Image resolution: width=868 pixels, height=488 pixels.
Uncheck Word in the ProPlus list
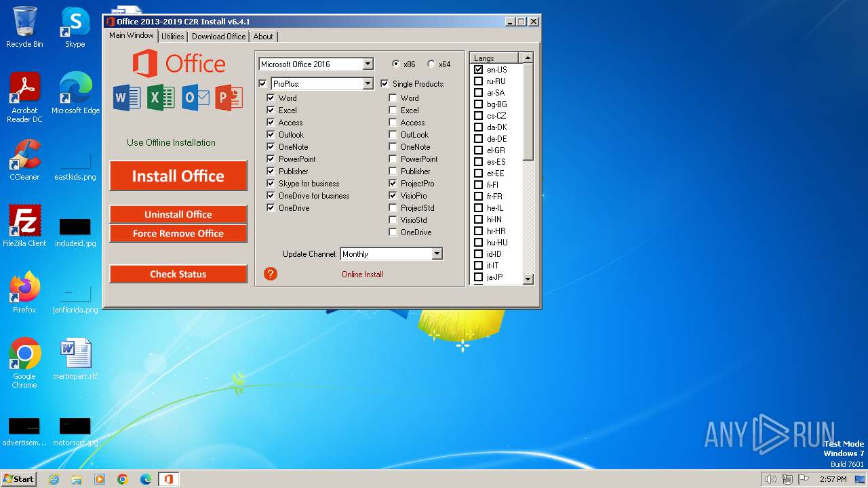(271, 98)
